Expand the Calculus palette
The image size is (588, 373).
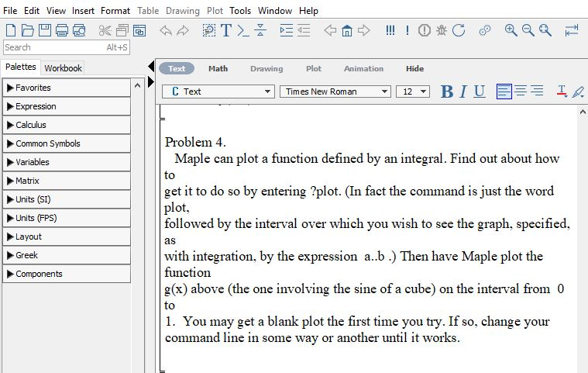[x=67, y=125]
